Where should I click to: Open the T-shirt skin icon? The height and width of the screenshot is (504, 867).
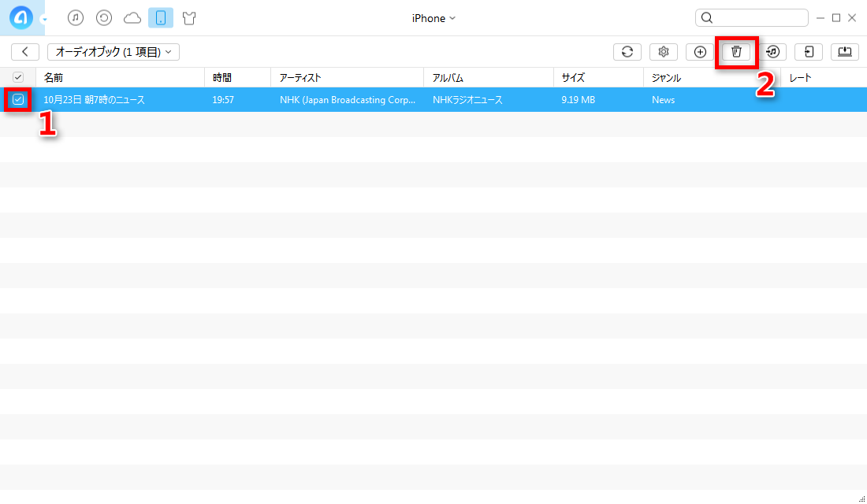click(x=189, y=18)
